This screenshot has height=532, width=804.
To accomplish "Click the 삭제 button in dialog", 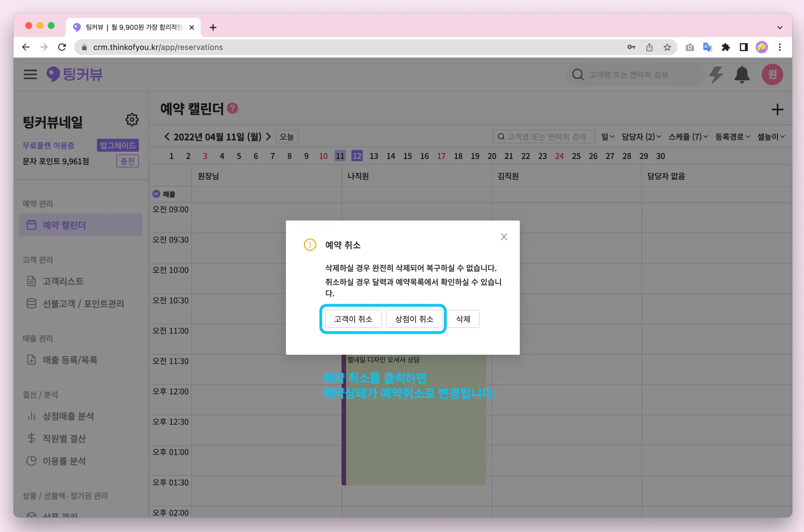I will click(x=463, y=319).
